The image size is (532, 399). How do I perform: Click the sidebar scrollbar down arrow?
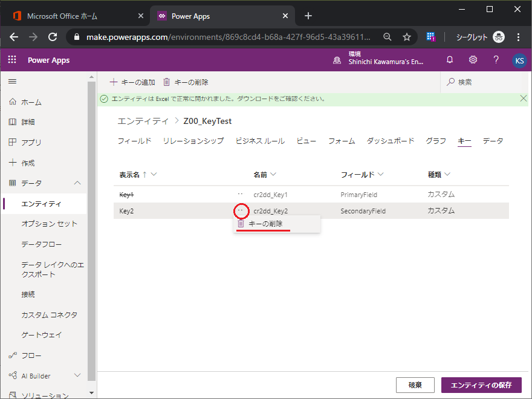click(91, 393)
